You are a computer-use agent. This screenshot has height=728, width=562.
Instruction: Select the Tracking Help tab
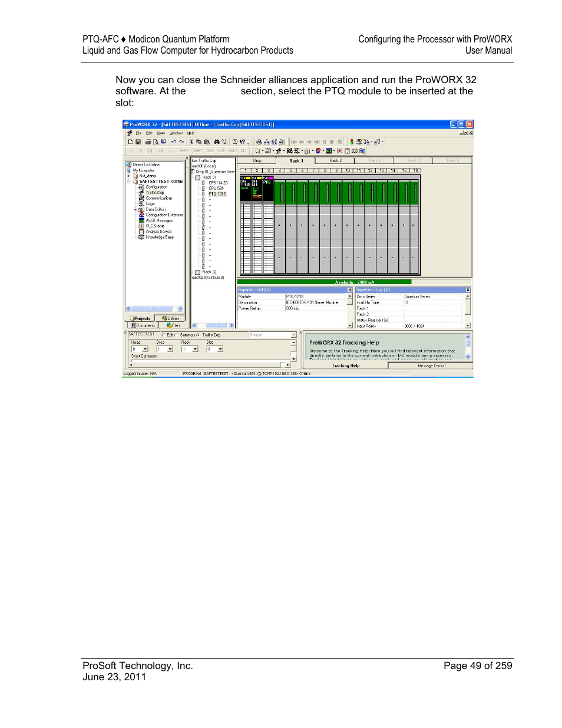(346, 365)
